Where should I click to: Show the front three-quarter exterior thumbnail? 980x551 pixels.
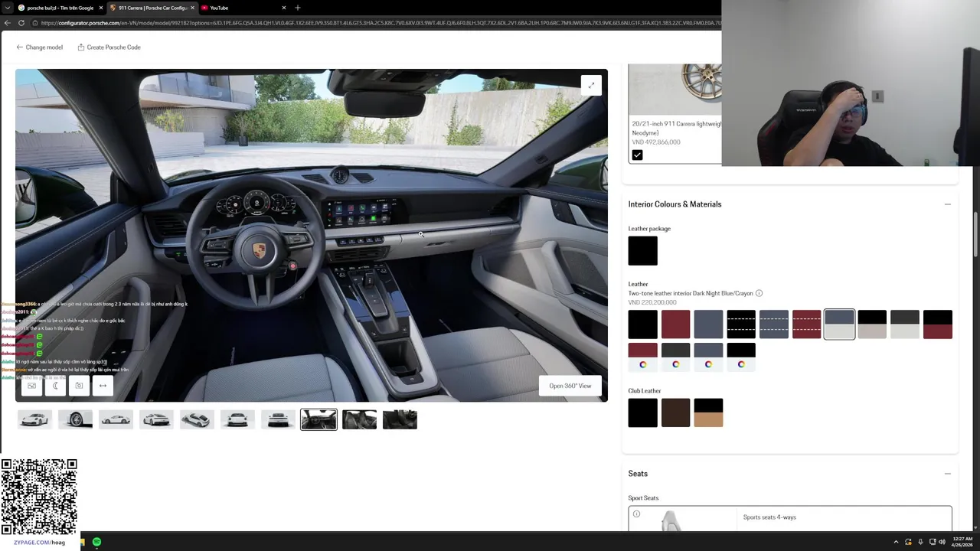(x=34, y=419)
